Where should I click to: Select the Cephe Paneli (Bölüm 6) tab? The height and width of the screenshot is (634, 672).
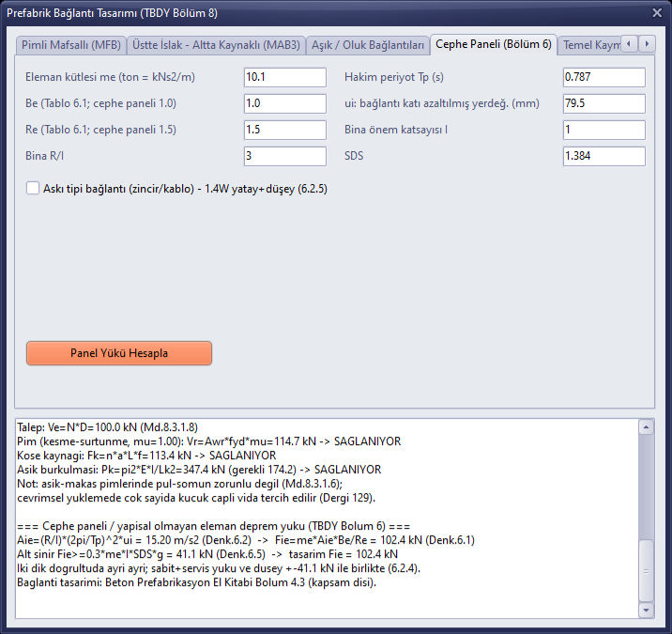point(494,44)
